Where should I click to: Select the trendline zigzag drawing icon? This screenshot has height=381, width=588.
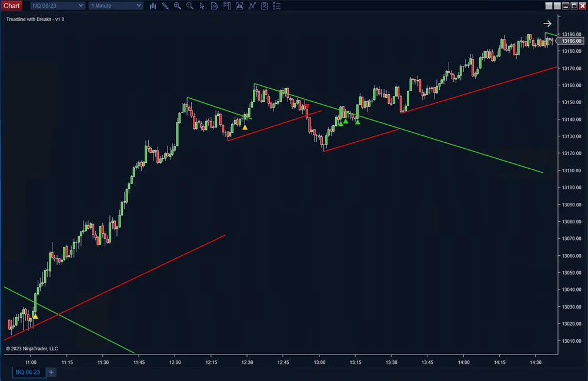pos(252,6)
